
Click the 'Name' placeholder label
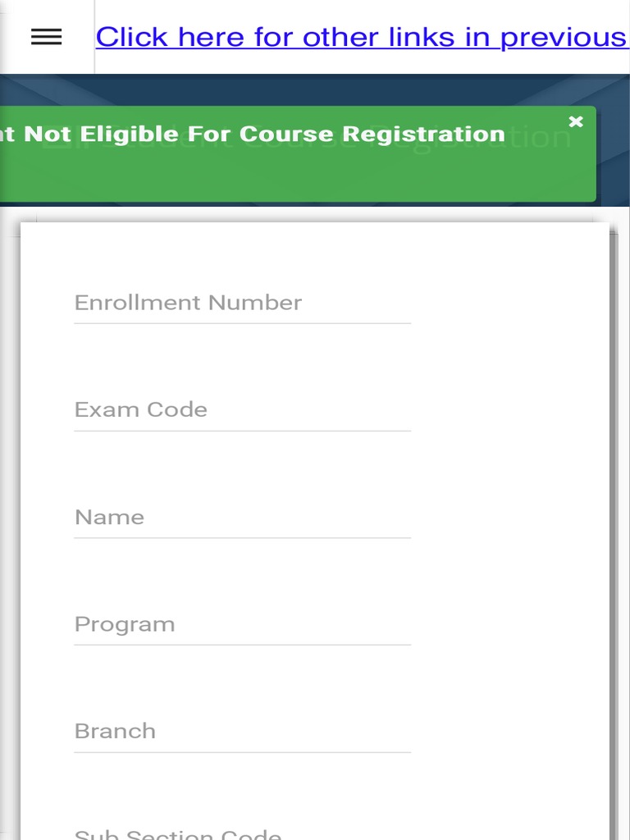coord(109,517)
